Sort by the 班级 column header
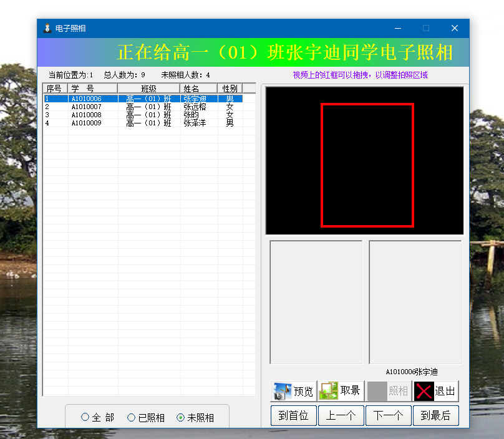This screenshot has width=504, height=439. (149, 89)
